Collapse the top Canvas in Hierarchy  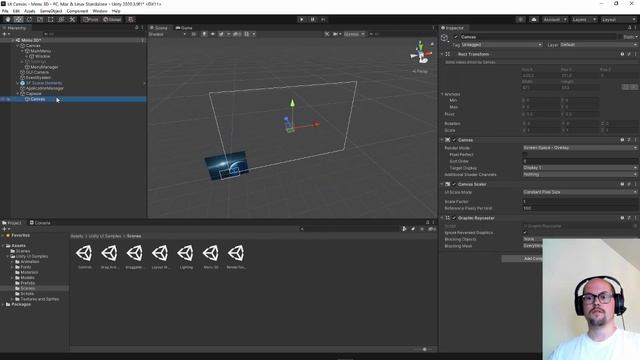click(x=18, y=46)
